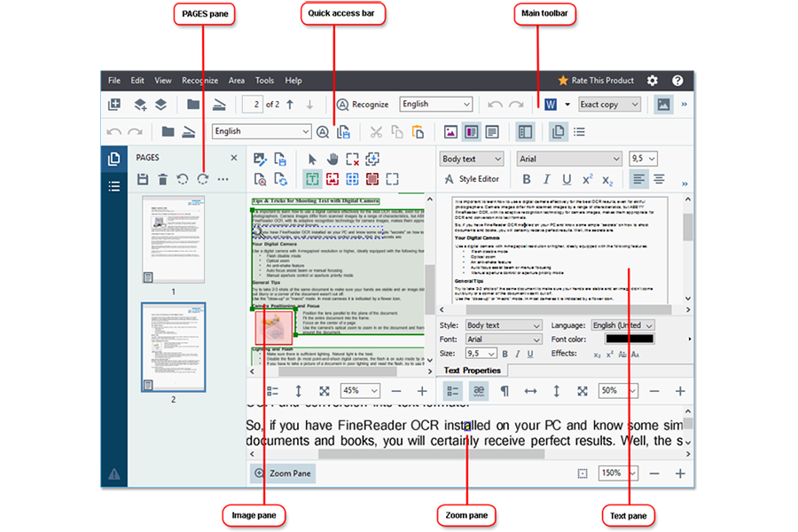Click the edit image icon

[x=260, y=160]
